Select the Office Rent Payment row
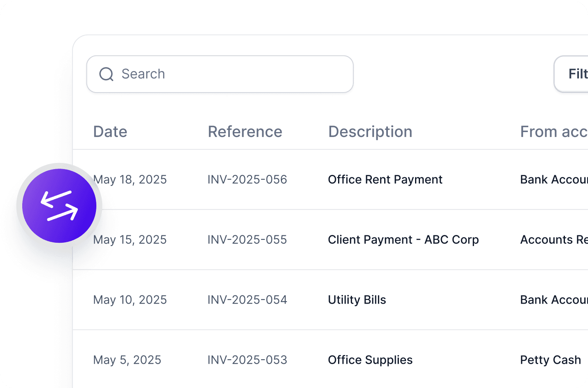 [385, 179]
